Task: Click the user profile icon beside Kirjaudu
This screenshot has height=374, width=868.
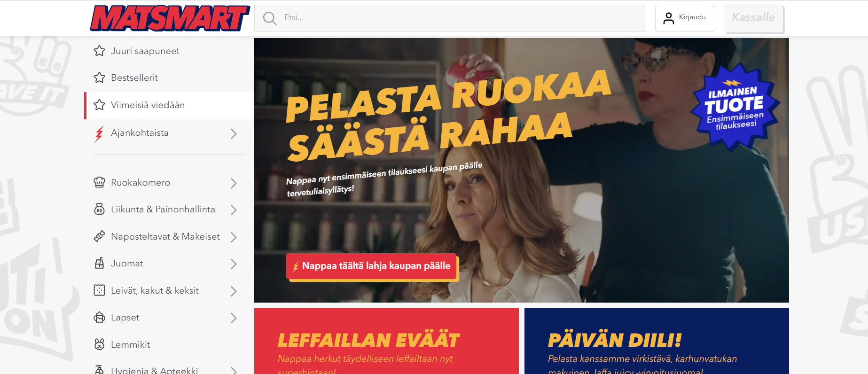Action: click(x=668, y=18)
